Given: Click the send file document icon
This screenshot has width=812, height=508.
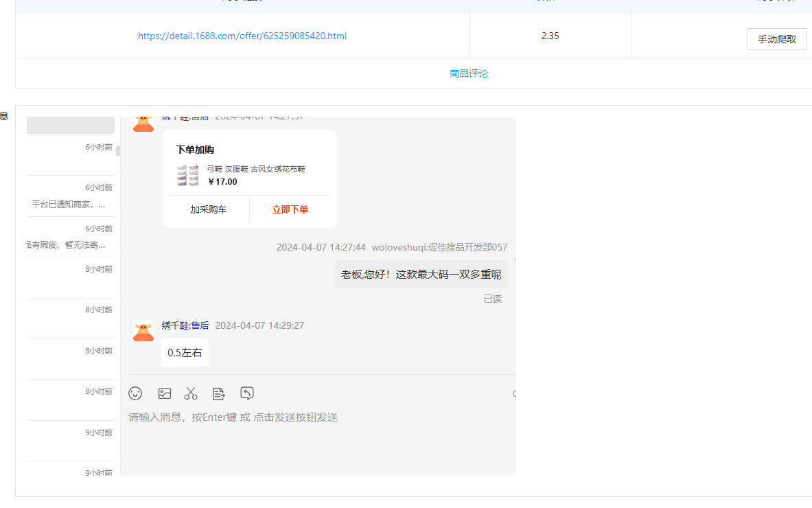Looking at the screenshot, I should pyautogui.click(x=219, y=393).
